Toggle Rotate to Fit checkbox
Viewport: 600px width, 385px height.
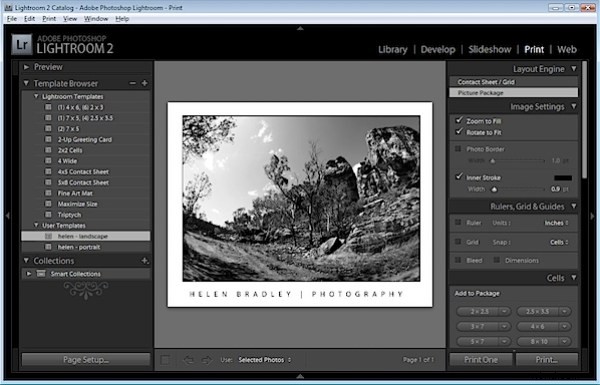point(459,132)
